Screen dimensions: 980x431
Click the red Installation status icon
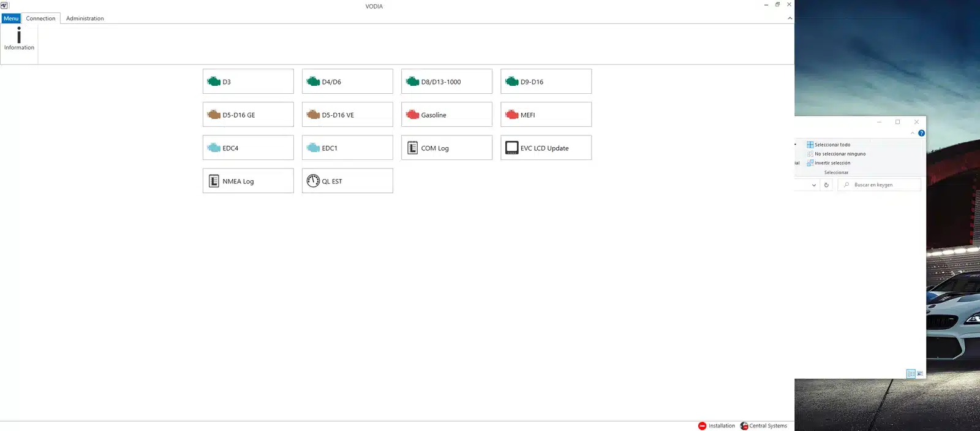(x=702, y=426)
